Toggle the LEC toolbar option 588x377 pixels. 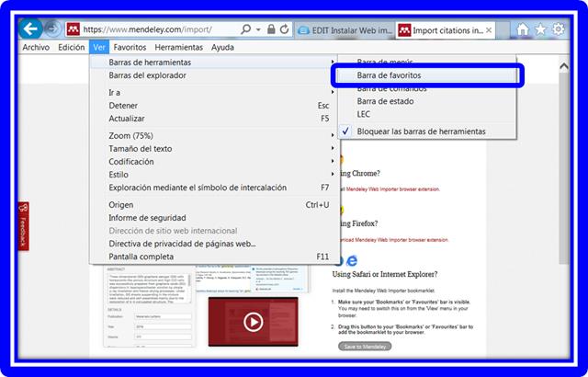point(426,114)
